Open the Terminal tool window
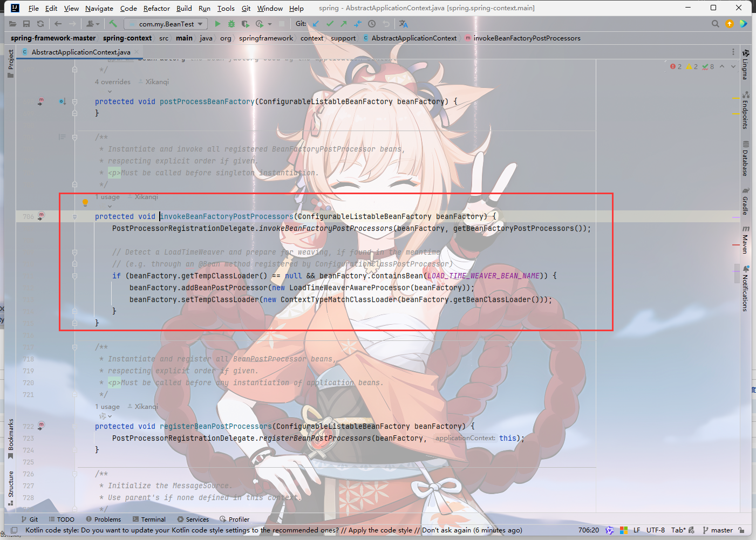Viewport: 756px width, 540px height. click(x=149, y=520)
